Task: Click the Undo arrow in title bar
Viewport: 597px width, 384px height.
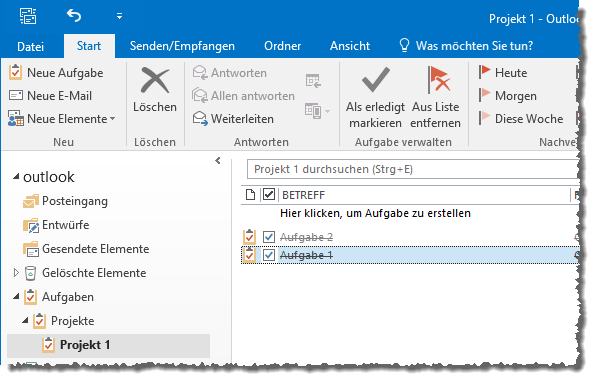Action: [x=73, y=16]
